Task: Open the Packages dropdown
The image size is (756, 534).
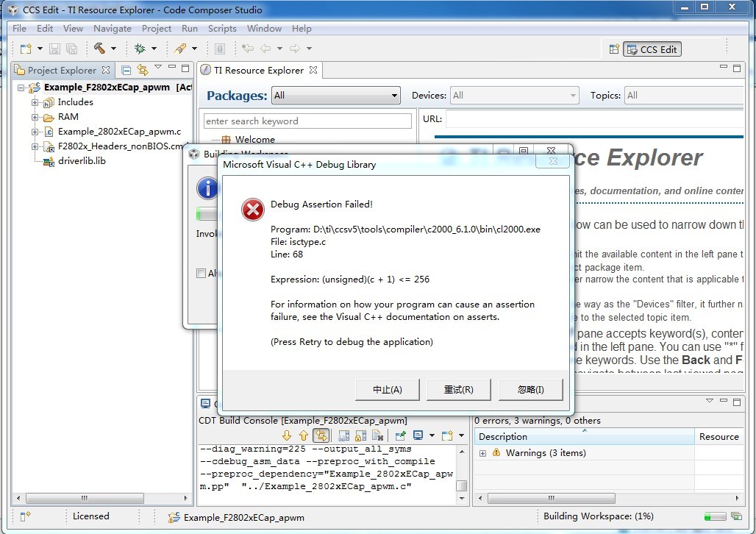Action: 336,96
